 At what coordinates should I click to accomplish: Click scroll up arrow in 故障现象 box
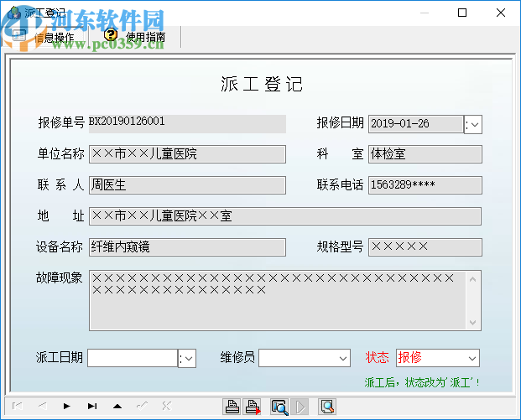click(473, 279)
